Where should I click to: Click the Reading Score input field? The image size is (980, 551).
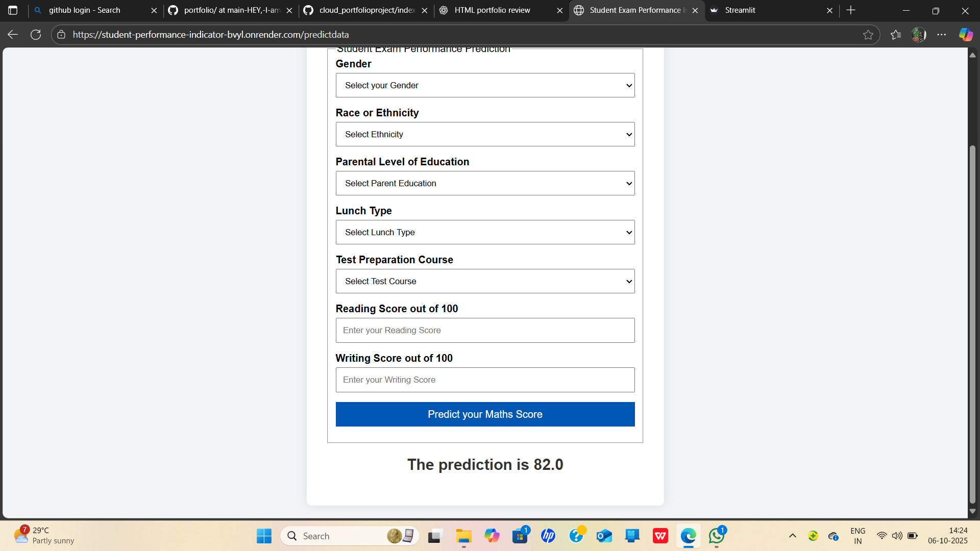pyautogui.click(x=485, y=331)
